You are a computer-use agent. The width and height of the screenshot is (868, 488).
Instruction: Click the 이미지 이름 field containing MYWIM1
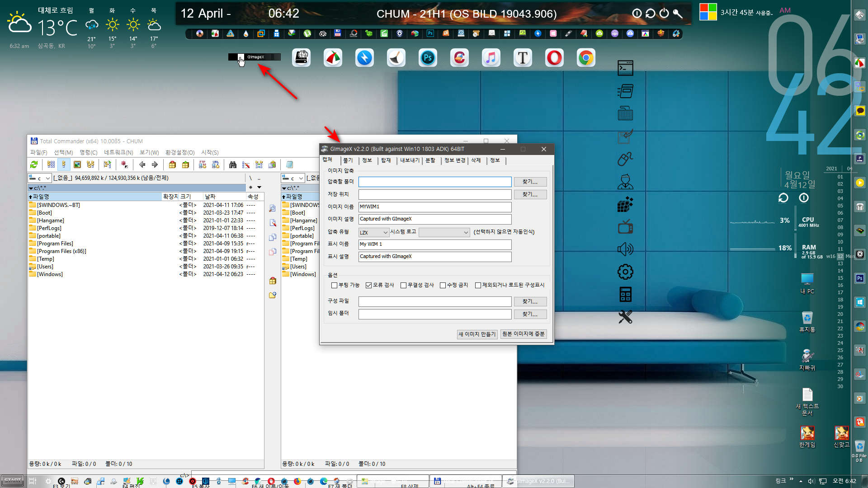[435, 206]
